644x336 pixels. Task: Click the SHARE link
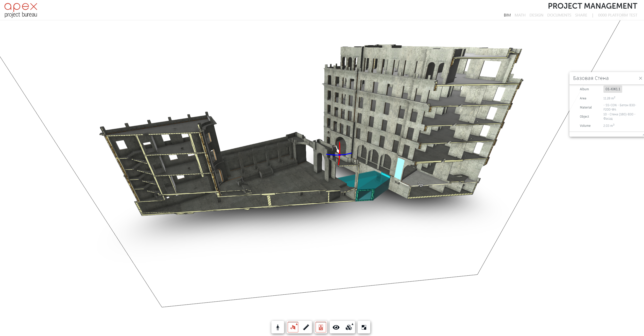(x=581, y=15)
